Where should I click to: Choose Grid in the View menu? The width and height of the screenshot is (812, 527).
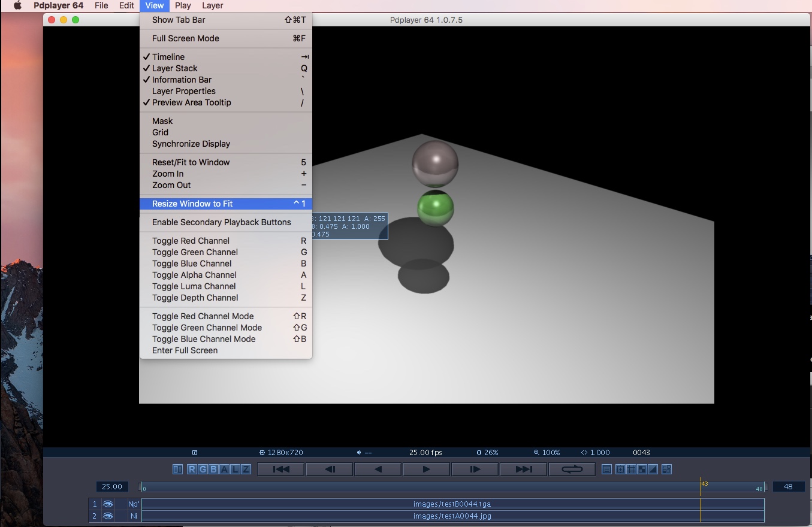pos(226,132)
